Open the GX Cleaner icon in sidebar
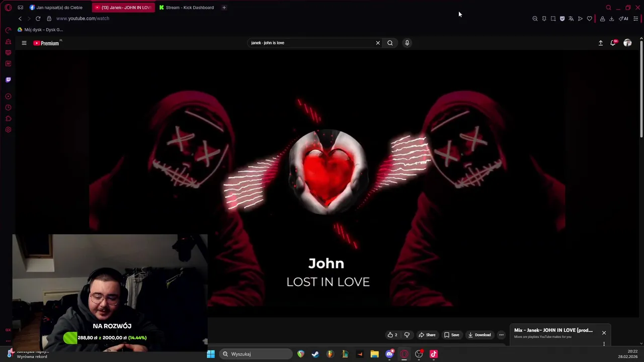The height and width of the screenshot is (362, 644). [8, 42]
